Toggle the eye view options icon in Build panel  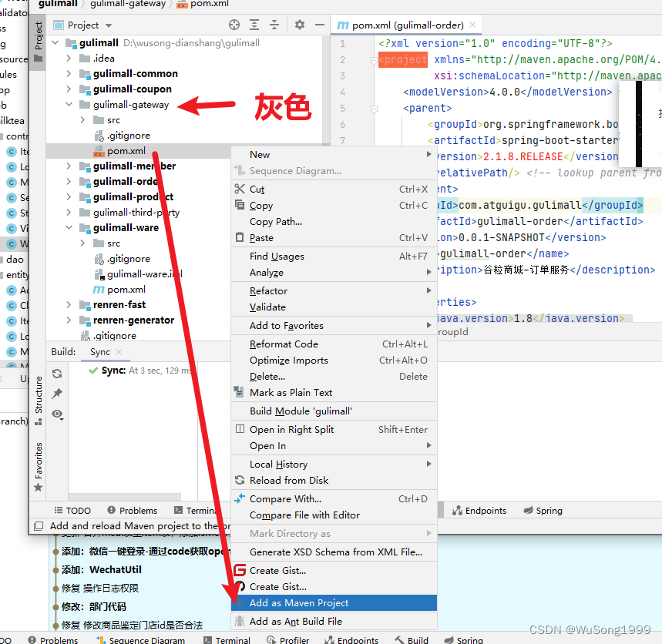tap(58, 414)
